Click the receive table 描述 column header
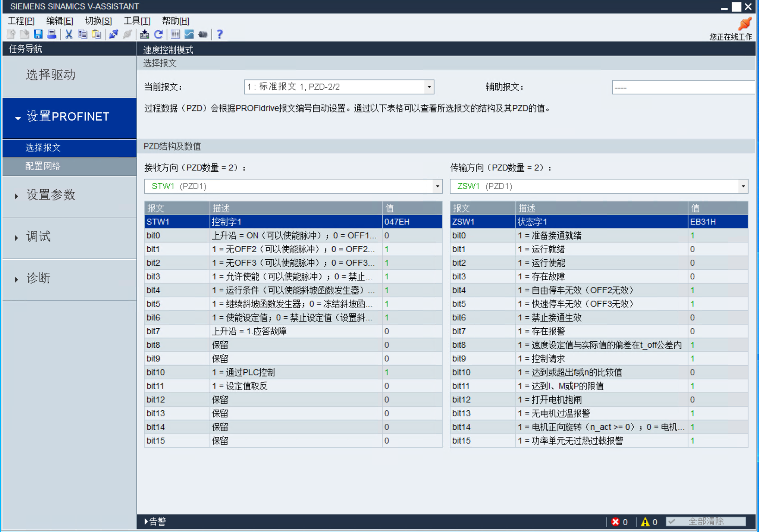The height and width of the screenshot is (532, 759). (x=296, y=208)
